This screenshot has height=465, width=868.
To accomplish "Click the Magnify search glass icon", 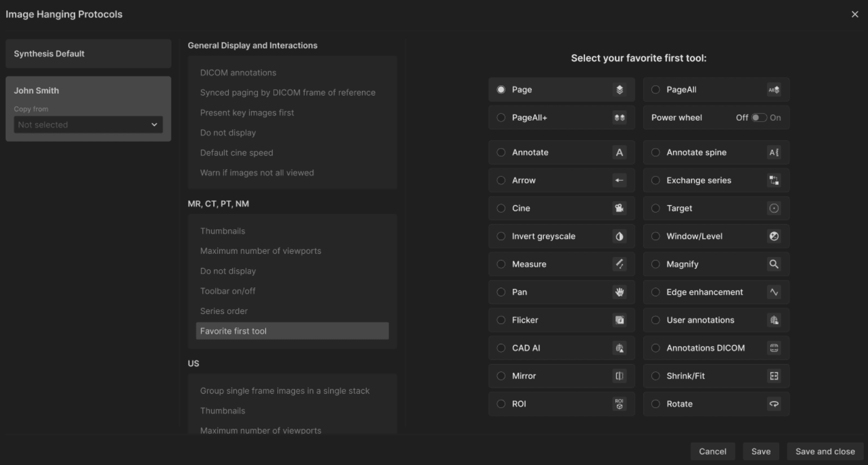I will pos(774,264).
